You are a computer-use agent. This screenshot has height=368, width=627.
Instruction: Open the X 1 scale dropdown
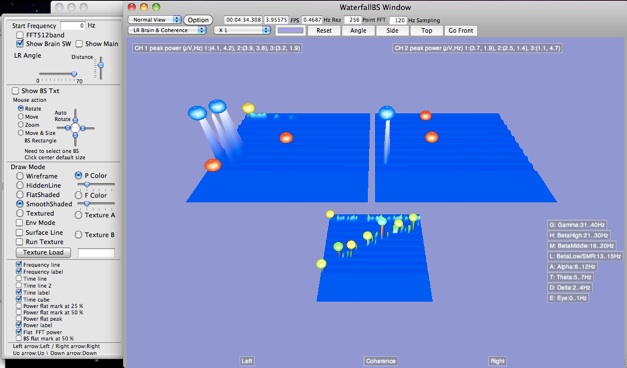(x=242, y=30)
